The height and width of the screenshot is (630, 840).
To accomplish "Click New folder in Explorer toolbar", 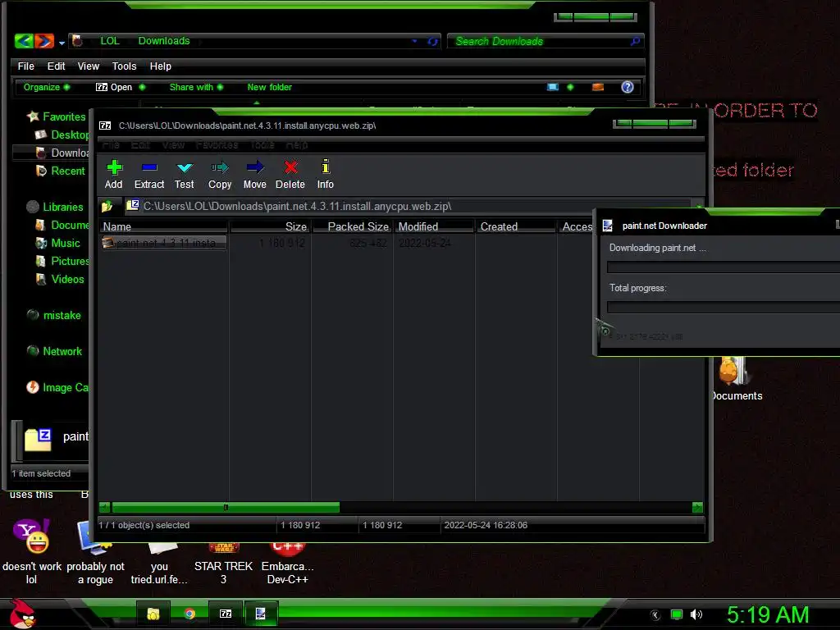I will pyautogui.click(x=269, y=87).
